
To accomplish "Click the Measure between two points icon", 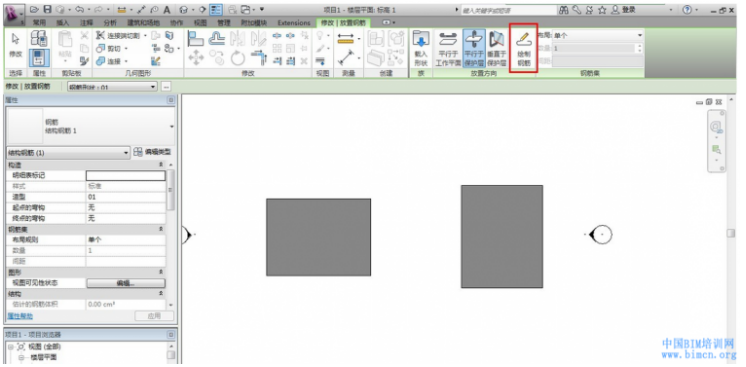I will coord(346,58).
